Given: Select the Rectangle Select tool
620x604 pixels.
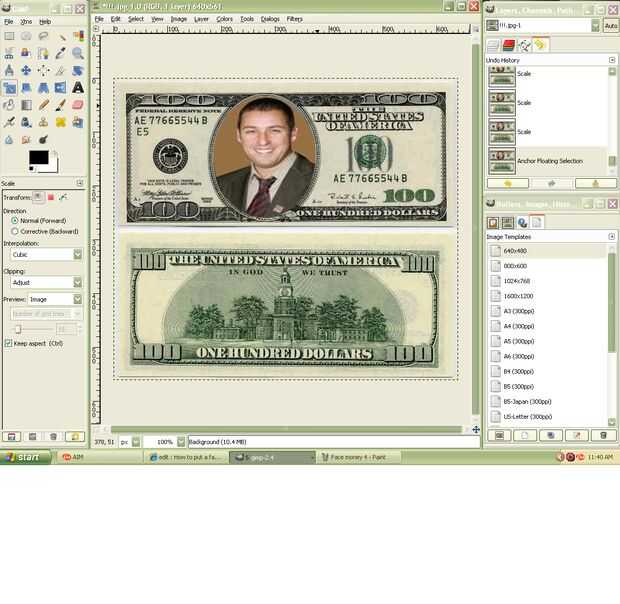Looking at the screenshot, I should (9, 36).
